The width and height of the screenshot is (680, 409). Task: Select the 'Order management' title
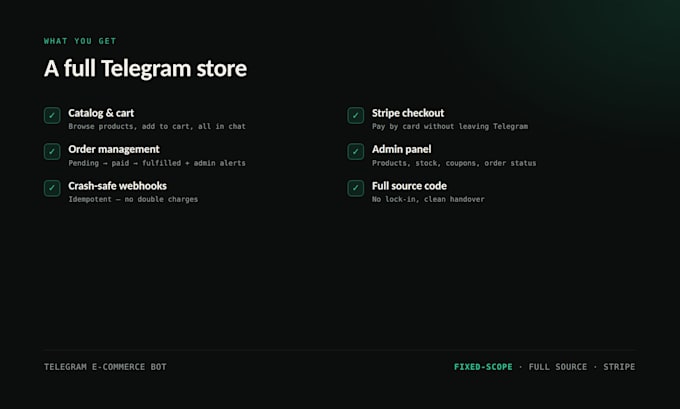(114, 150)
